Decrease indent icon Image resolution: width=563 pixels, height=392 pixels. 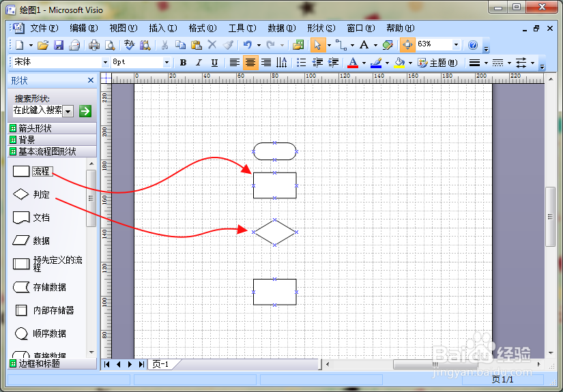coord(317,63)
